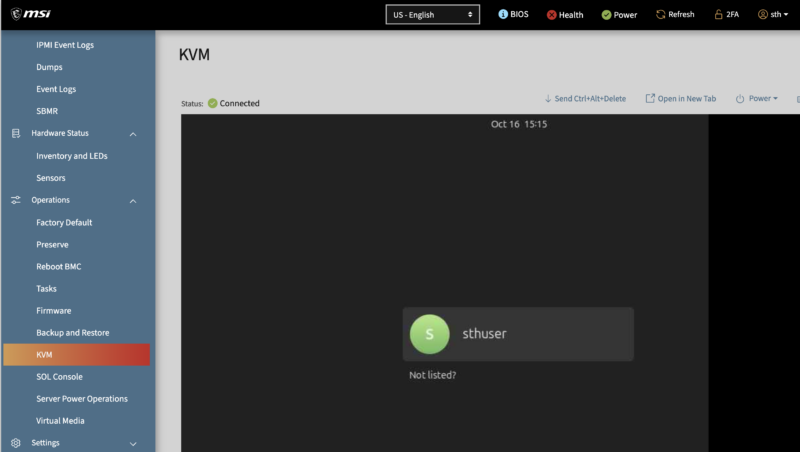Open Tasks in sidebar
This screenshot has width=800, height=452.
46,288
